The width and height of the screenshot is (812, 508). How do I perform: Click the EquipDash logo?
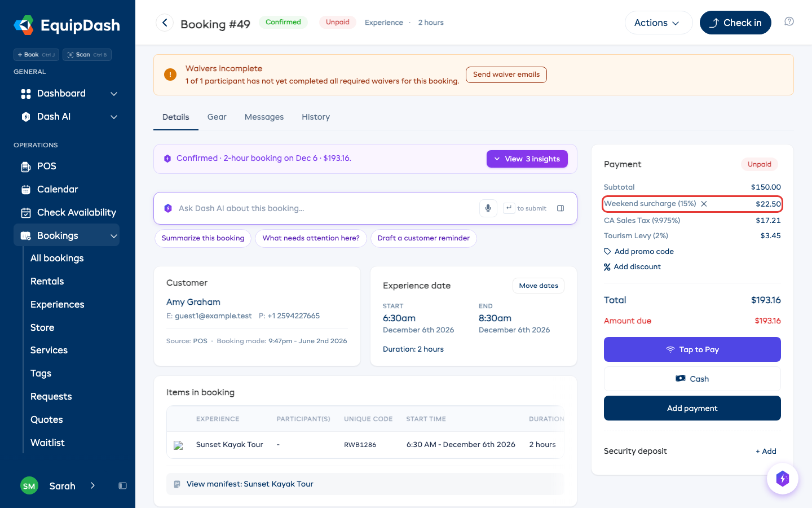tap(67, 25)
